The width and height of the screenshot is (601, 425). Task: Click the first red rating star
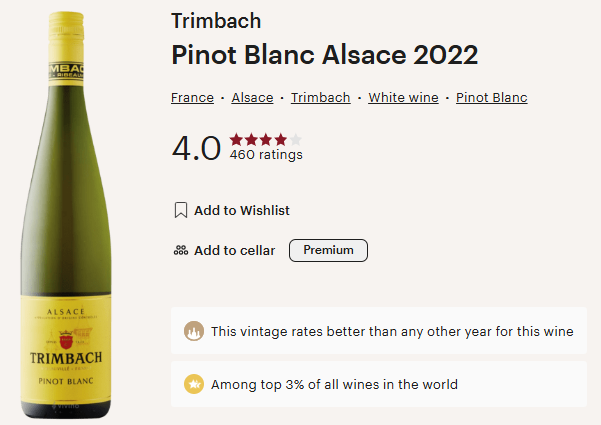pos(236,139)
